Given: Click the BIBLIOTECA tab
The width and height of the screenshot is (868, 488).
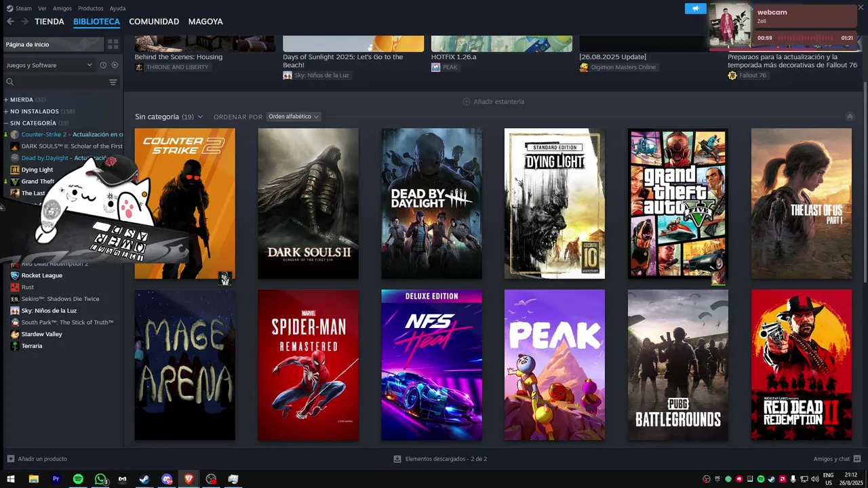Looking at the screenshot, I should (96, 22).
